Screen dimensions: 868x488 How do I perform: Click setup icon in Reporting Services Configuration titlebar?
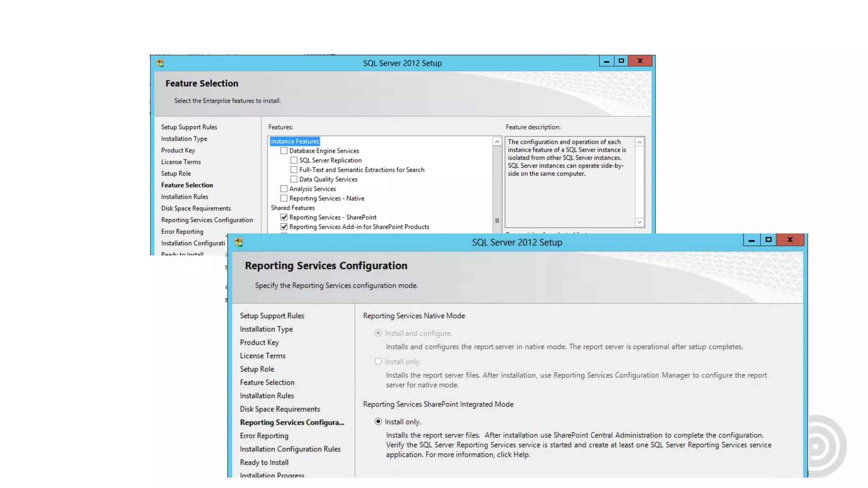(x=239, y=242)
